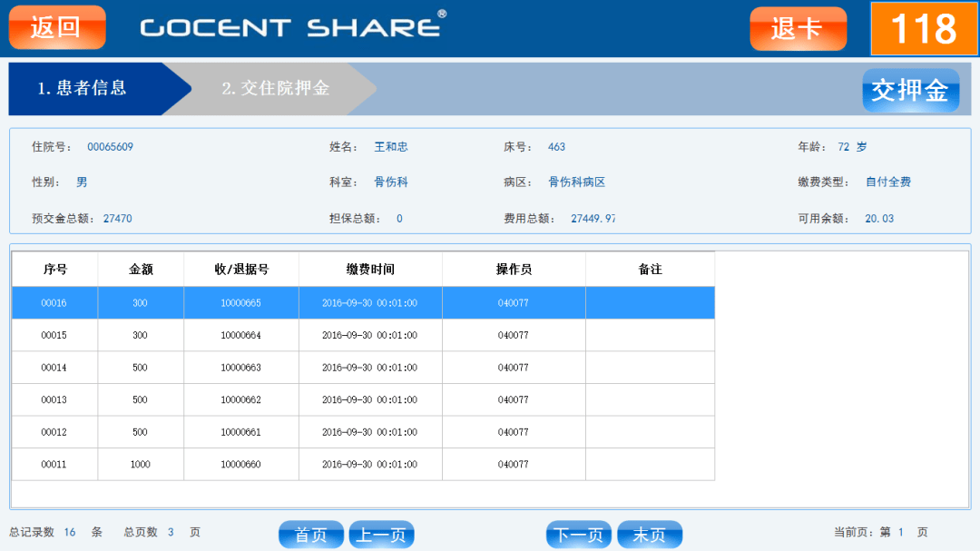Select row with 序号 00011

click(x=363, y=465)
